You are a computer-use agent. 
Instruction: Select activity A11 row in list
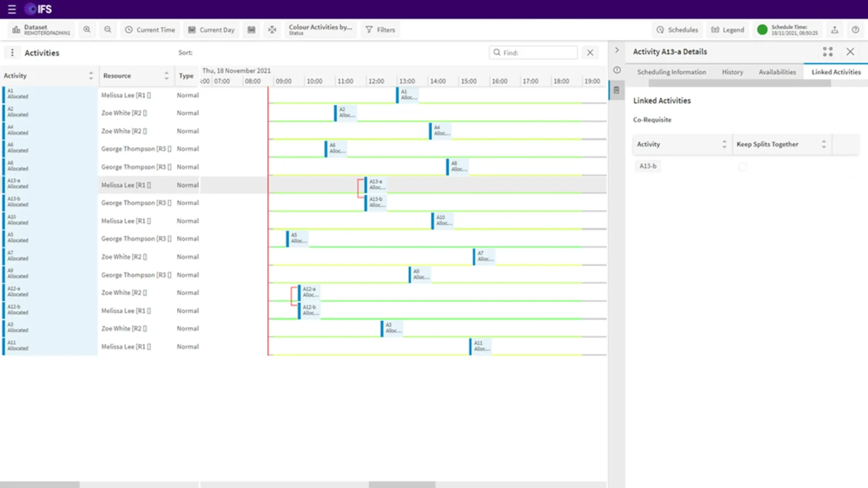coord(49,346)
